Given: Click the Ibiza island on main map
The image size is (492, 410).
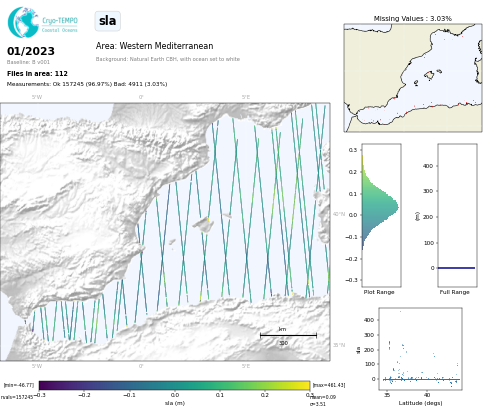Looking at the screenshot, I should click(x=172, y=242).
